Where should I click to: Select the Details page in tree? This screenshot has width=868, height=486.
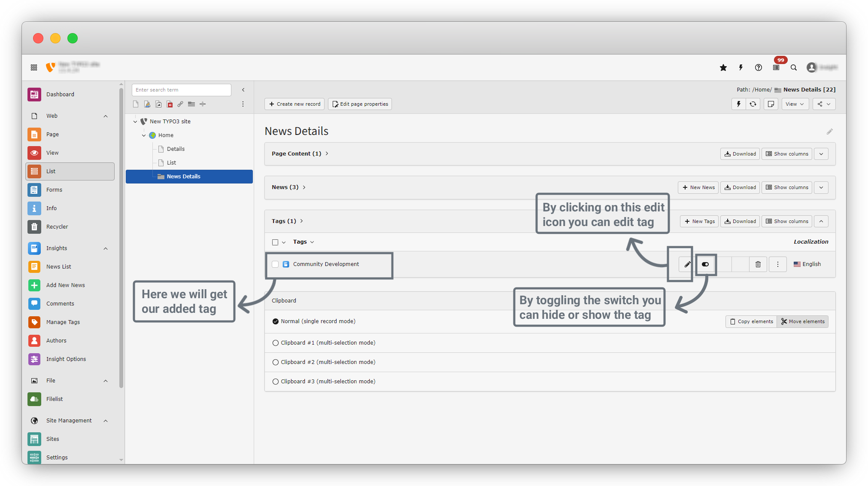click(176, 149)
